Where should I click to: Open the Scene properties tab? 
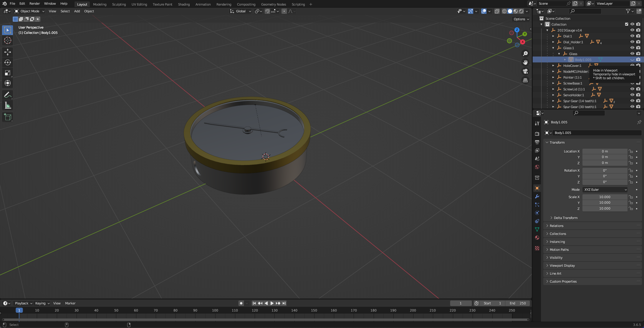[x=537, y=159]
